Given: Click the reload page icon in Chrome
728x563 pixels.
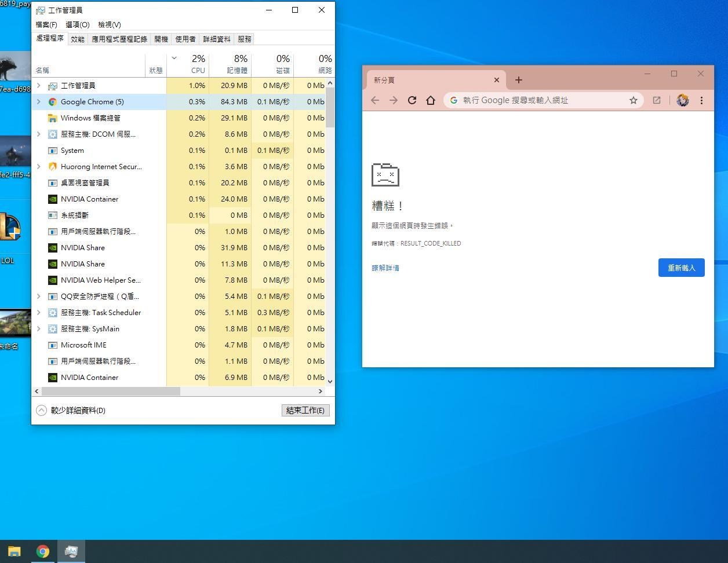Looking at the screenshot, I should (412, 100).
